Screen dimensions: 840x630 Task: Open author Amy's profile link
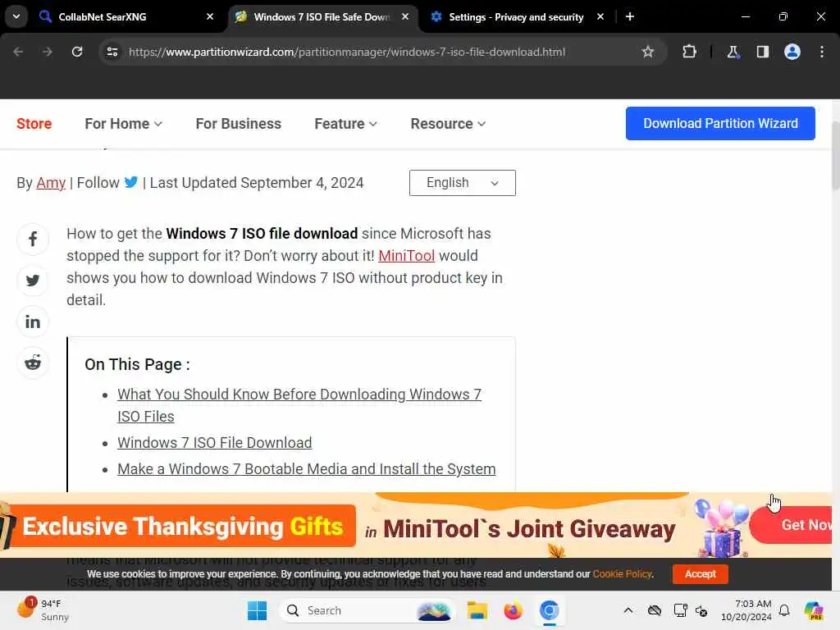click(51, 183)
